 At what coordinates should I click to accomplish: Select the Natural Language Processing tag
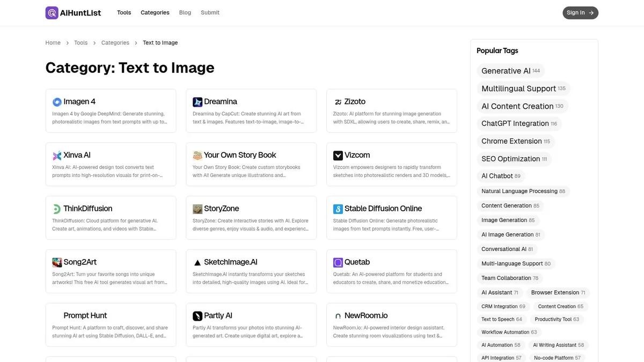523,191
